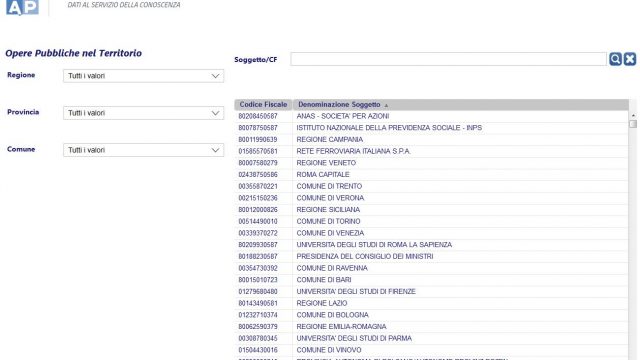Select row UNIVERSITA' DEGLI STUDI DI FIRENZE

tap(431, 292)
